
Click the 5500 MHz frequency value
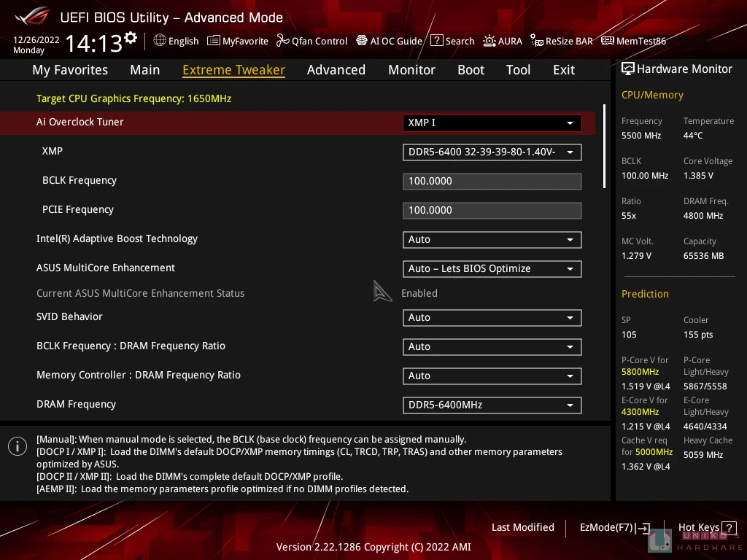641,136
